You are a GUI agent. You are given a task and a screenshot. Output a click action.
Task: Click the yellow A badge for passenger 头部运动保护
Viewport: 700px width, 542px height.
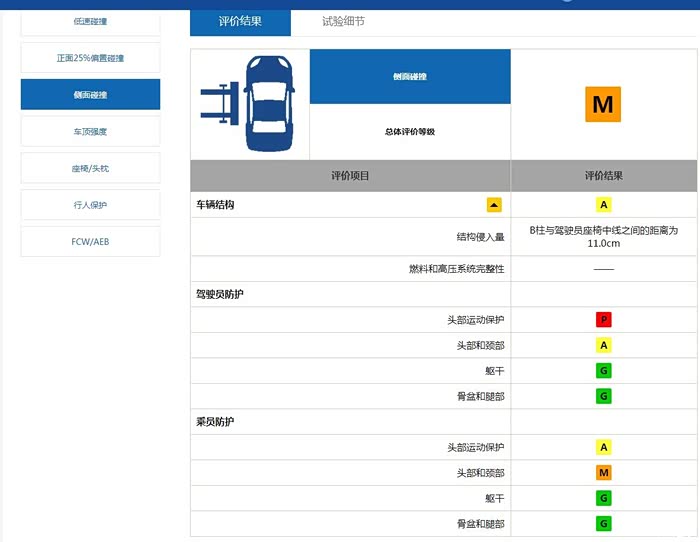[x=603, y=447]
